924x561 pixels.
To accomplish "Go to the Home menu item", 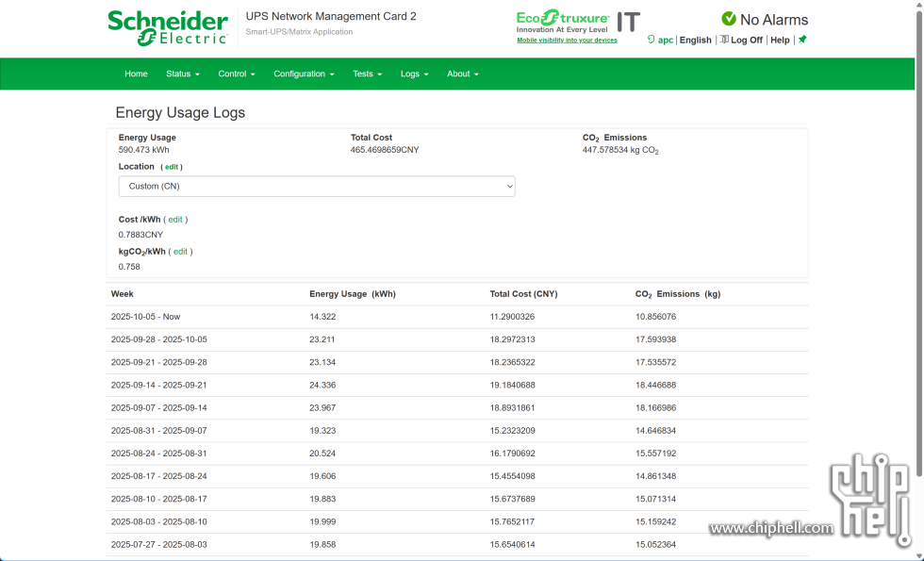I will 136,74.
